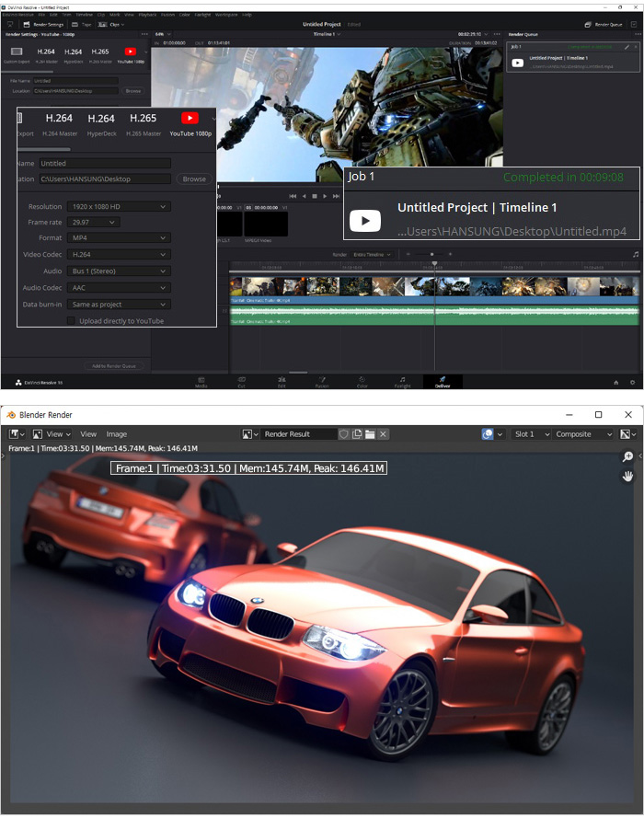Select the Custom Export preset icon
This screenshot has height=818, width=644.
click(x=17, y=52)
